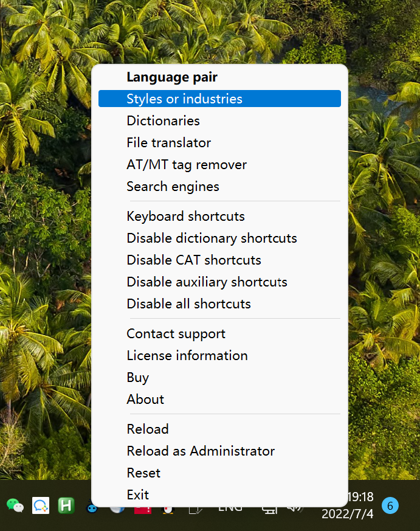420x531 pixels.
Task: Choose AT/MT tag remover
Action: 187,165
